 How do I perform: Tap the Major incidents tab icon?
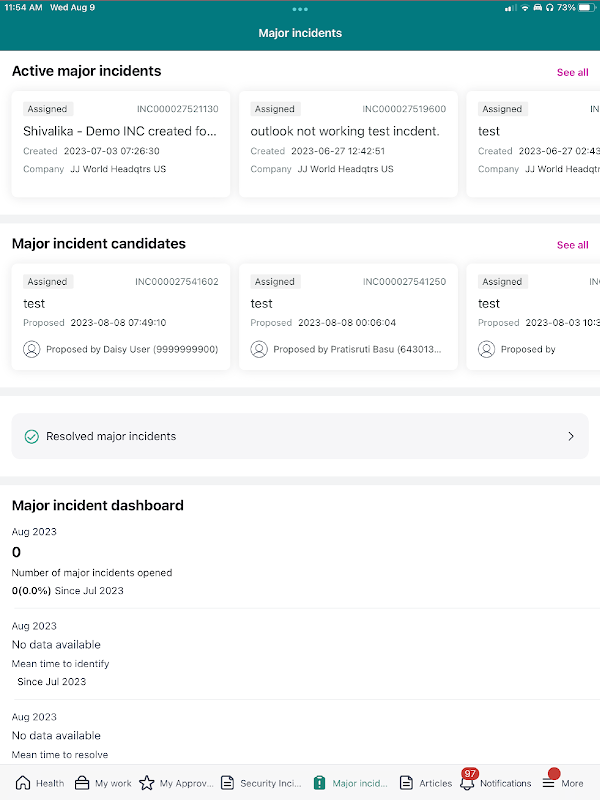(319, 783)
